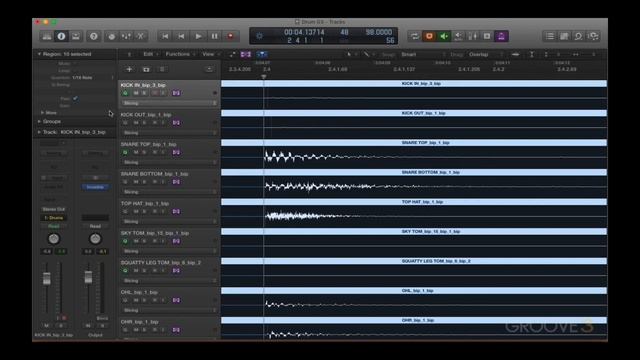Add a new track with plus button
This screenshot has height=360, width=640.
click(x=129, y=69)
